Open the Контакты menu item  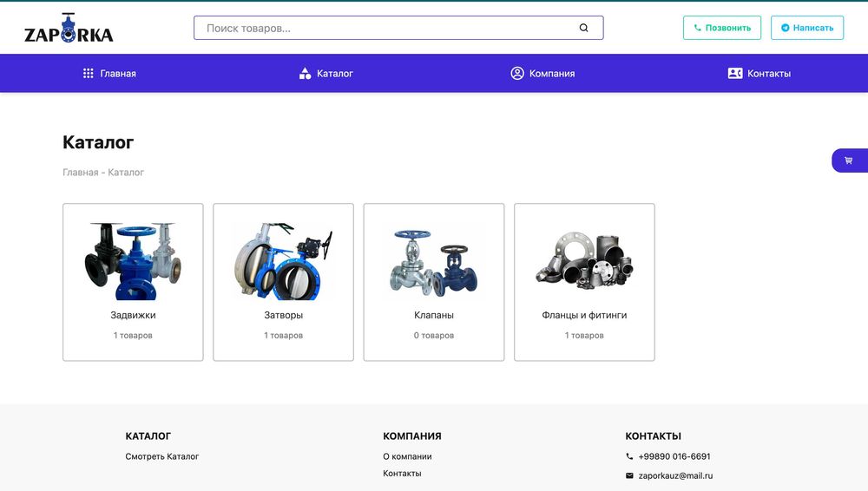tap(769, 73)
